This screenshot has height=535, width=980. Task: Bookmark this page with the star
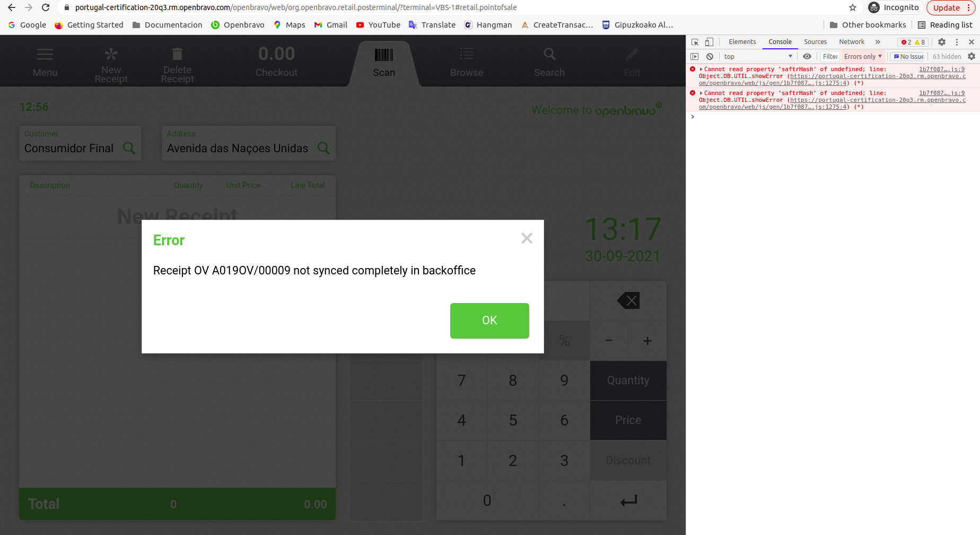[853, 7]
